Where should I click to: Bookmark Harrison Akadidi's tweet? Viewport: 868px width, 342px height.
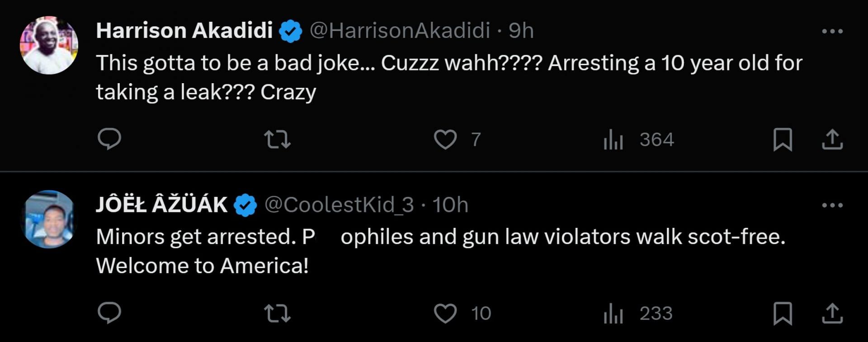coord(783,139)
